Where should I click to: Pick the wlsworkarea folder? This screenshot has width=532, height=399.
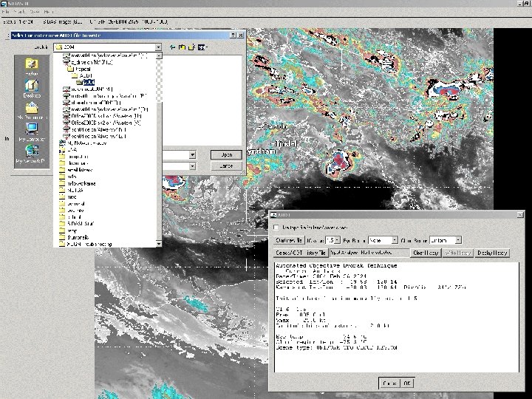[x=78, y=183]
